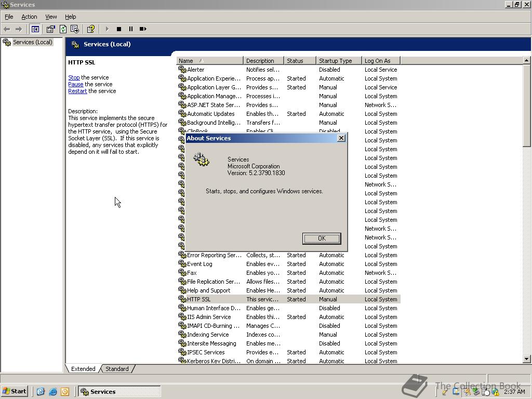532x399 pixels.
Task: Click the clock-like third Quick Launch icon
Action: 65,392
